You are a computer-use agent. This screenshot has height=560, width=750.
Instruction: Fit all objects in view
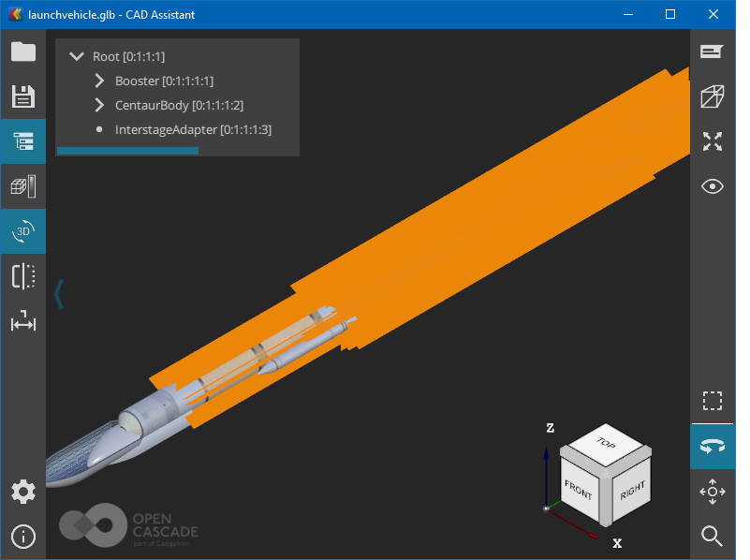713,141
